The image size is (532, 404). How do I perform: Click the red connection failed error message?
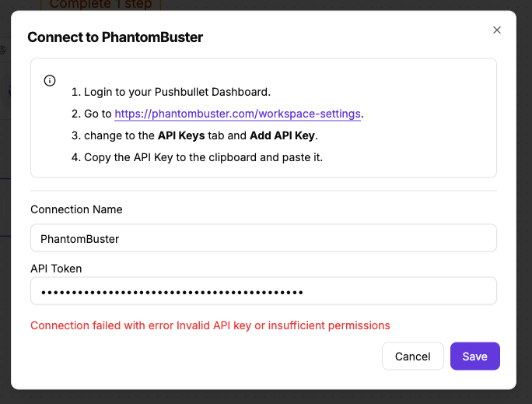tap(210, 325)
